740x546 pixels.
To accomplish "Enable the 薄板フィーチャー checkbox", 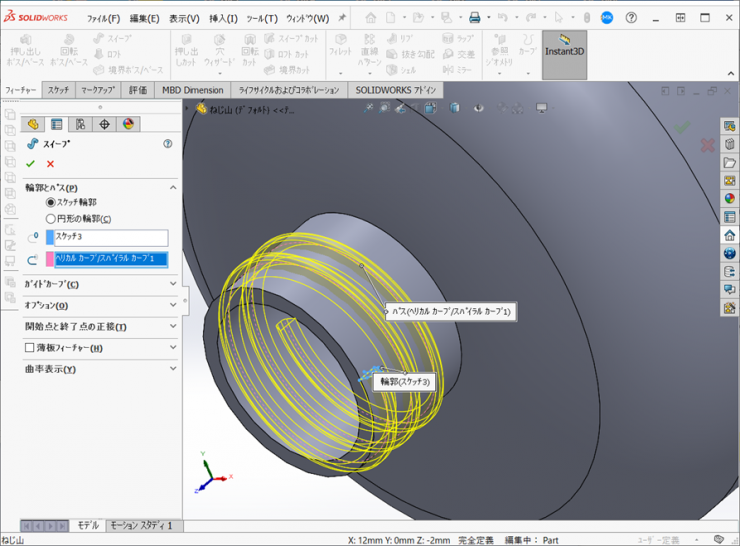I will coord(30,348).
